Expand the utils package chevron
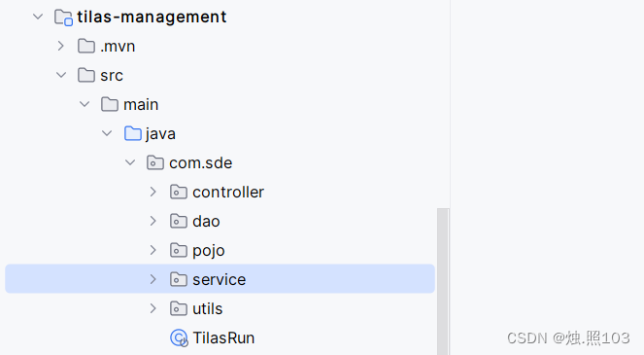The height and width of the screenshot is (355, 644). pyautogui.click(x=153, y=308)
